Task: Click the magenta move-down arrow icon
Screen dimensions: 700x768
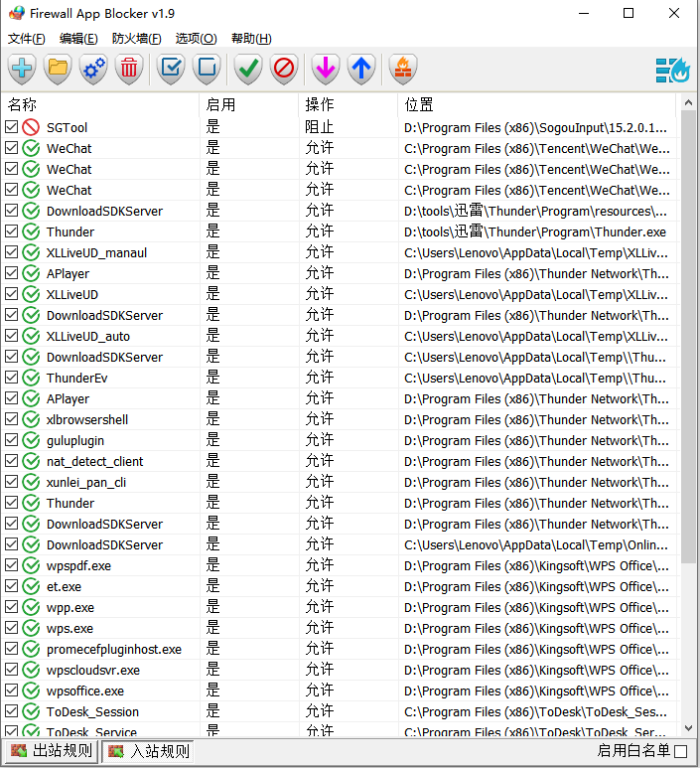Action: pyautogui.click(x=326, y=69)
